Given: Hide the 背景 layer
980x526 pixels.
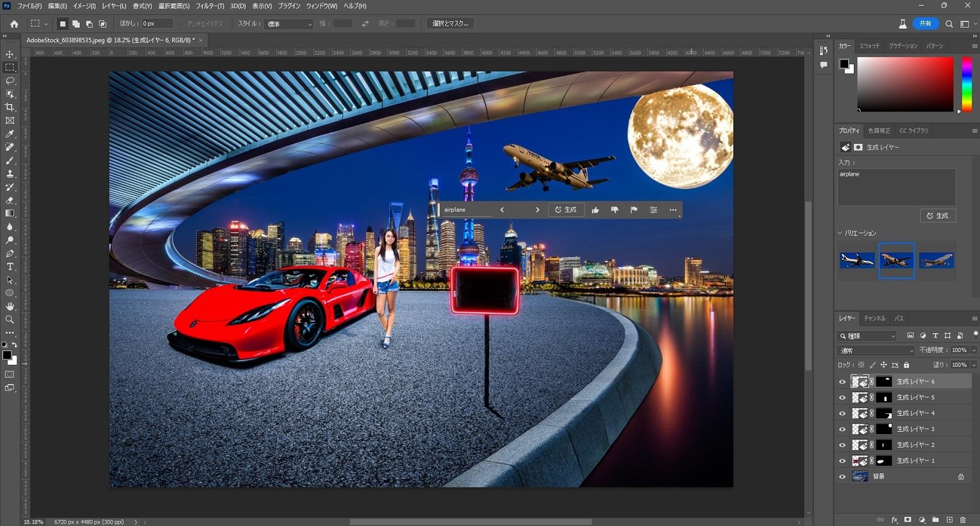Looking at the screenshot, I should pyautogui.click(x=842, y=476).
